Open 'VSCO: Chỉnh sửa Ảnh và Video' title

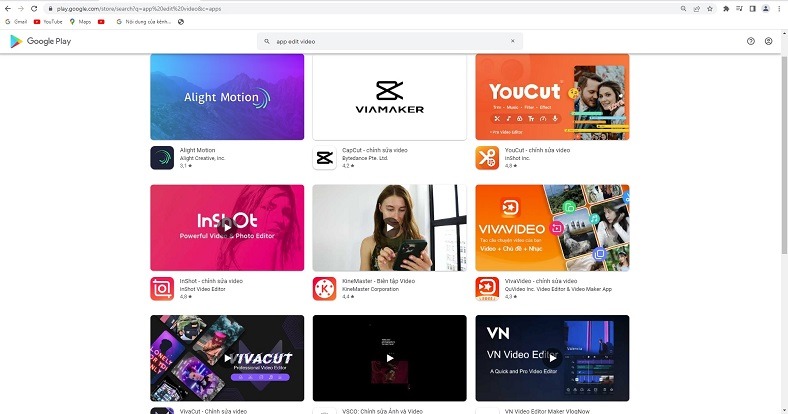pos(382,411)
